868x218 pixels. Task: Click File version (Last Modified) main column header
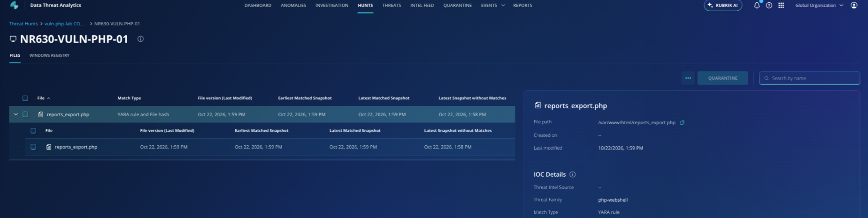225,98
